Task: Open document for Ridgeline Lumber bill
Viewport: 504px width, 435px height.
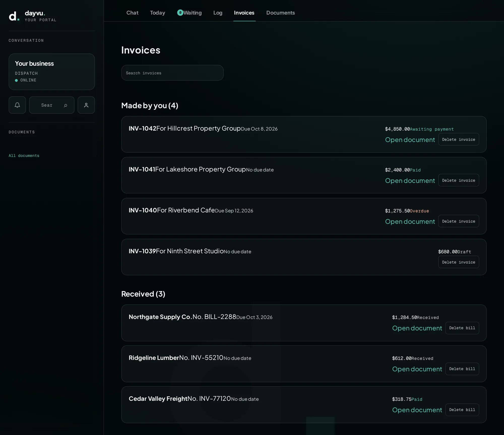Action: pos(417,369)
